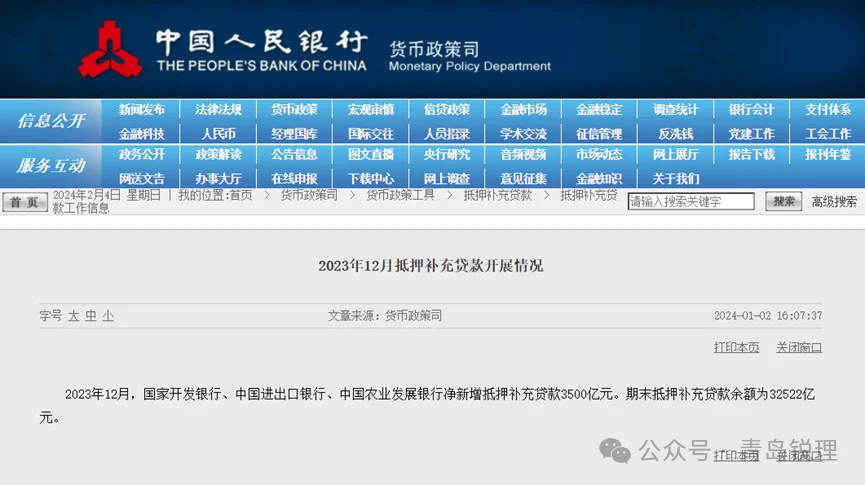Click the 信息公开 section heading
Screen dimensions: 865x485
[x=51, y=121]
